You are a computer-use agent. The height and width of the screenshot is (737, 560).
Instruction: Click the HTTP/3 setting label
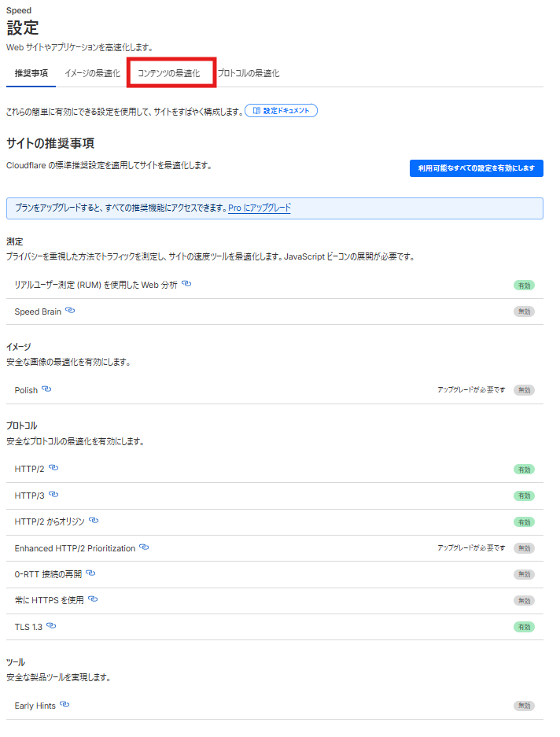coord(29,496)
